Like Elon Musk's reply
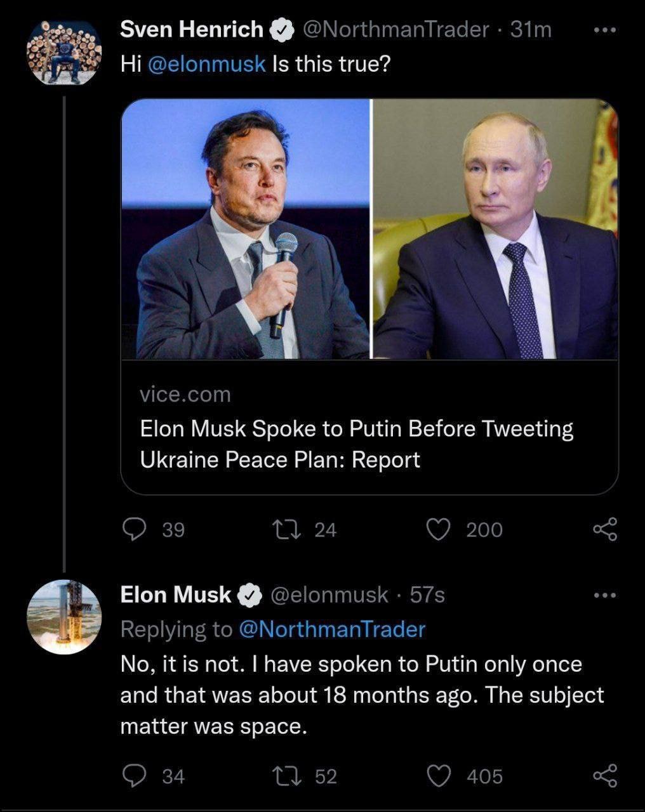 tap(439, 776)
